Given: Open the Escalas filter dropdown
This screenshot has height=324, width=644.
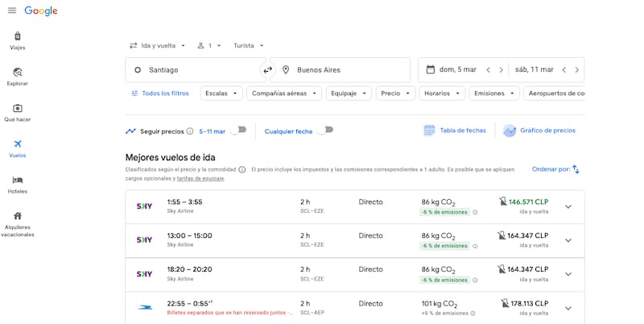Looking at the screenshot, I should (221, 93).
